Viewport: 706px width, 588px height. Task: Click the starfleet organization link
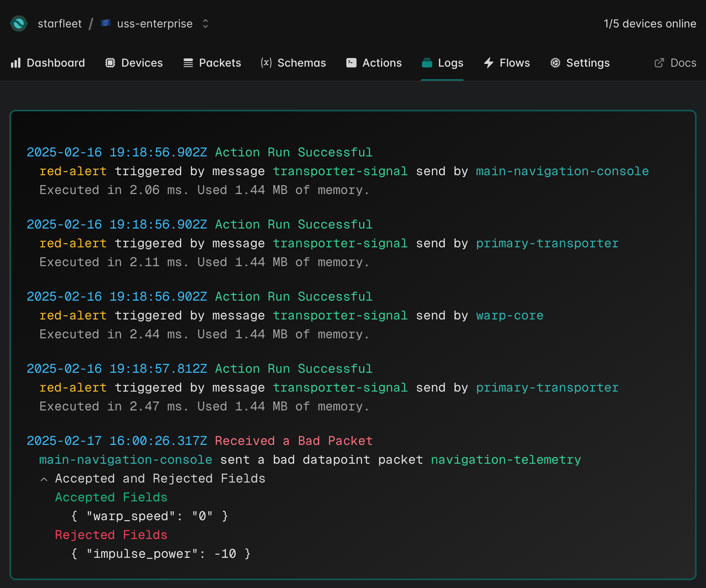(60, 24)
